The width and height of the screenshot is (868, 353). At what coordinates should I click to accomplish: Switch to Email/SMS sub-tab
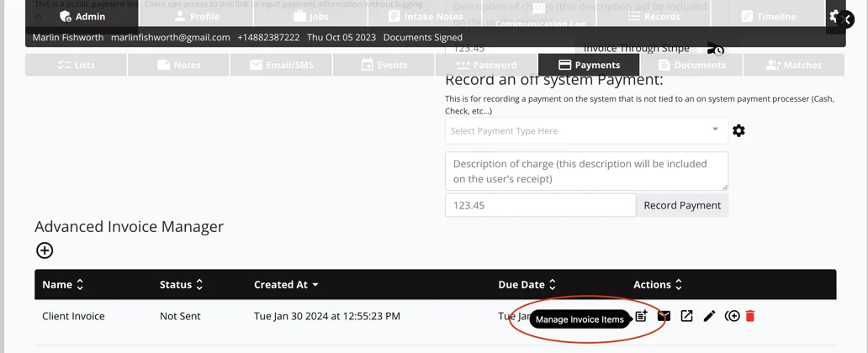[281, 65]
